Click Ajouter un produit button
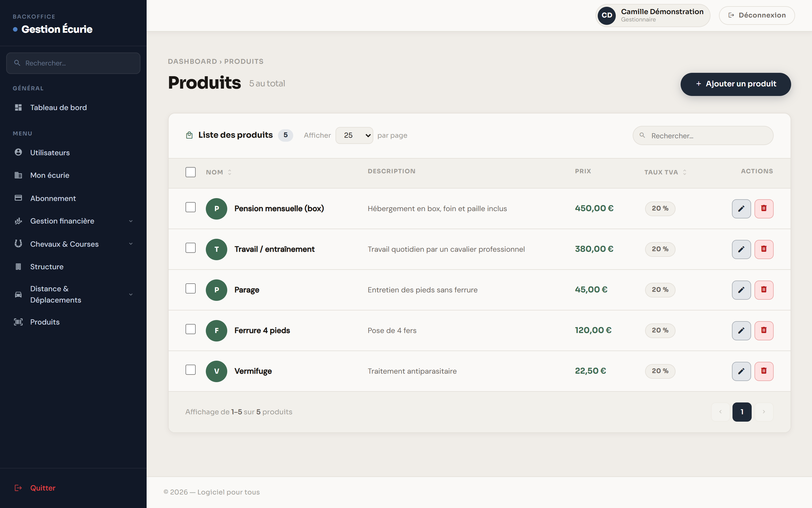 [x=736, y=84]
